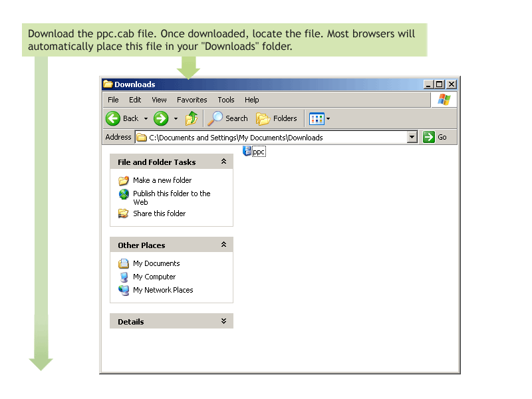
Task: Open Back history dropdown arrow
Action: coord(146,119)
